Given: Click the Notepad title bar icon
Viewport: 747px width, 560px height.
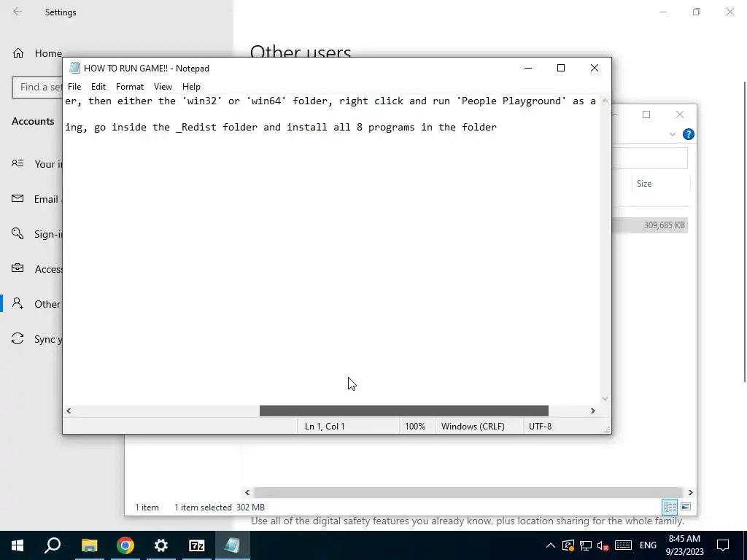Looking at the screenshot, I should point(74,68).
